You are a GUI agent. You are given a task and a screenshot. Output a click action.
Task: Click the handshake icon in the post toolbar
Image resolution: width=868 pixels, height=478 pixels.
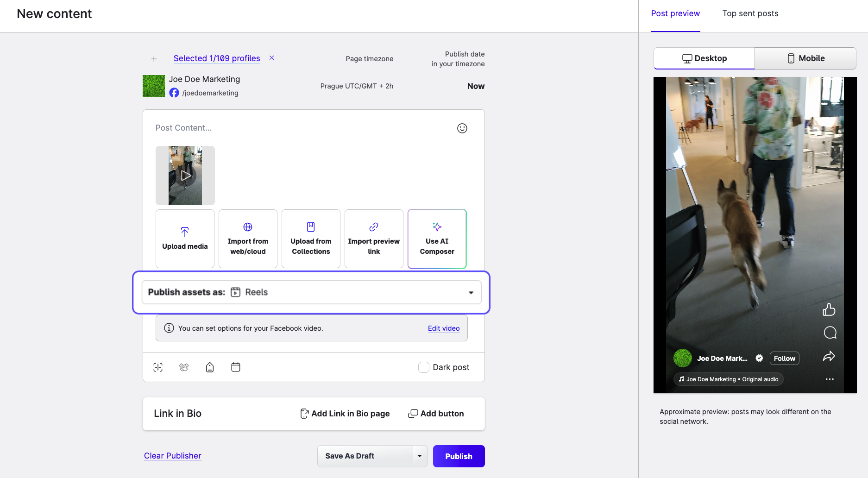184,367
